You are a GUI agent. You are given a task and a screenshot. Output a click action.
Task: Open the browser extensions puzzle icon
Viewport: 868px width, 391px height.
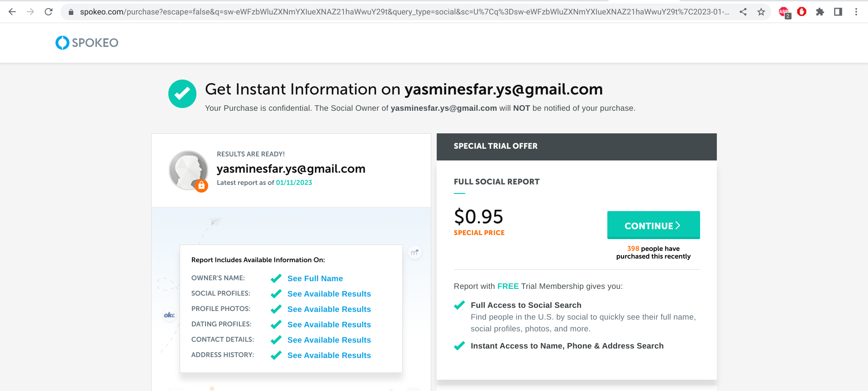[x=820, y=12]
